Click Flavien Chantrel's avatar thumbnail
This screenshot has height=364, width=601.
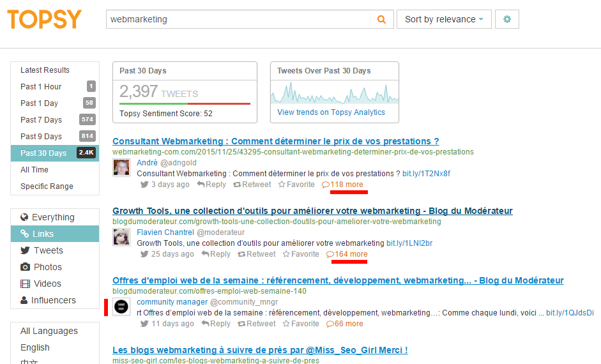(x=121, y=237)
